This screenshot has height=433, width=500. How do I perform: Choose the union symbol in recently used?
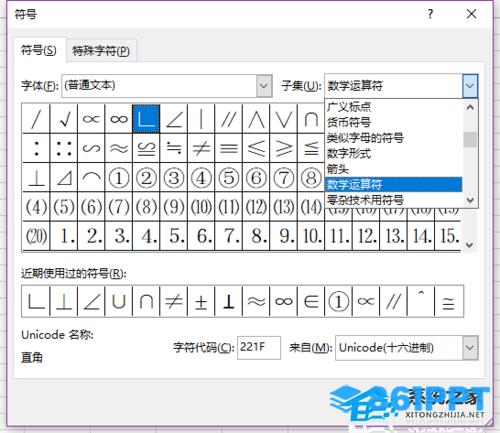click(x=119, y=301)
